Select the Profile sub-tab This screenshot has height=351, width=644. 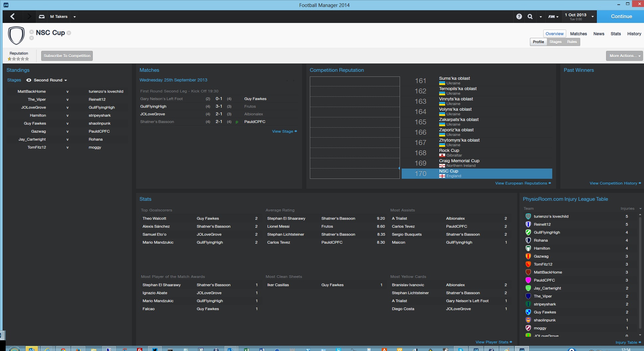tap(538, 42)
